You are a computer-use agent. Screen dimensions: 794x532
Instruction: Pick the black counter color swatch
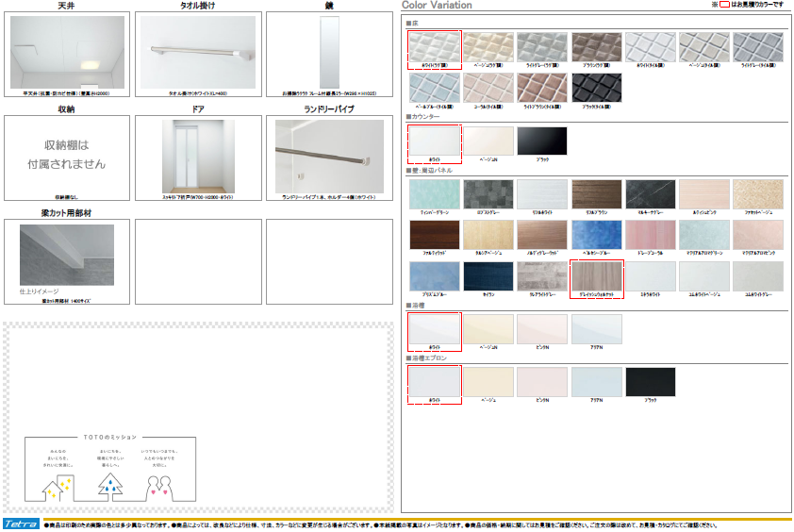(x=541, y=141)
